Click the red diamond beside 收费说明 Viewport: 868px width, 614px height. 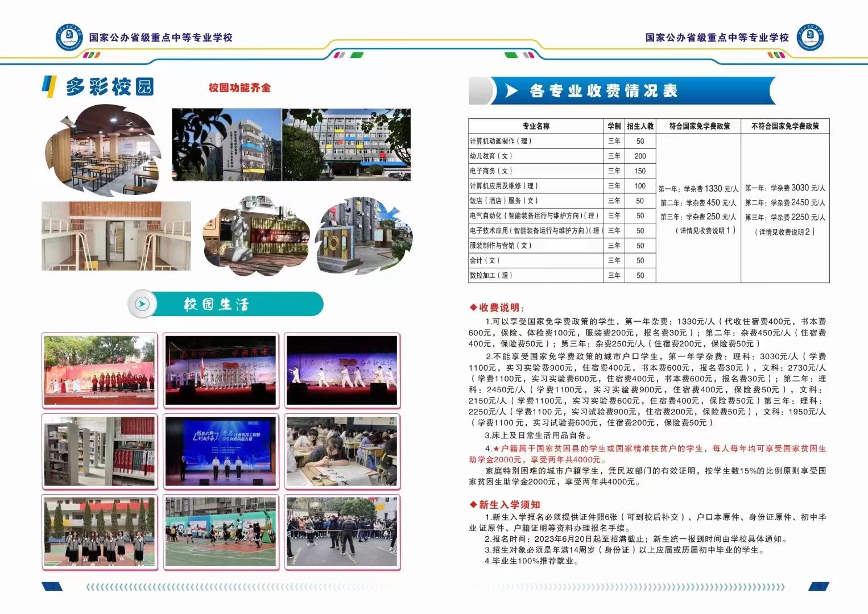(x=473, y=308)
